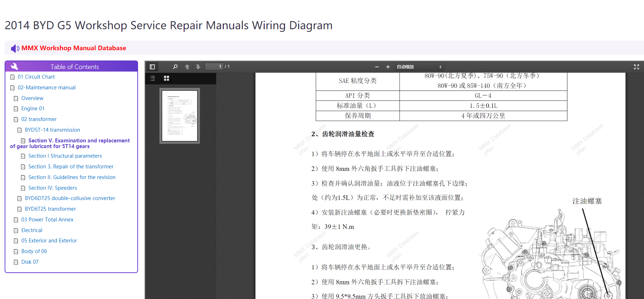Open 02 transformer section
The image size is (644, 299).
point(39,119)
